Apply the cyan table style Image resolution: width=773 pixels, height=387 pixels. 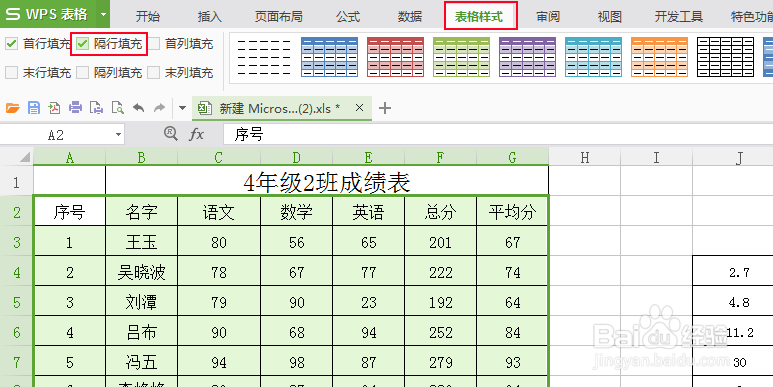pyautogui.click(x=594, y=57)
